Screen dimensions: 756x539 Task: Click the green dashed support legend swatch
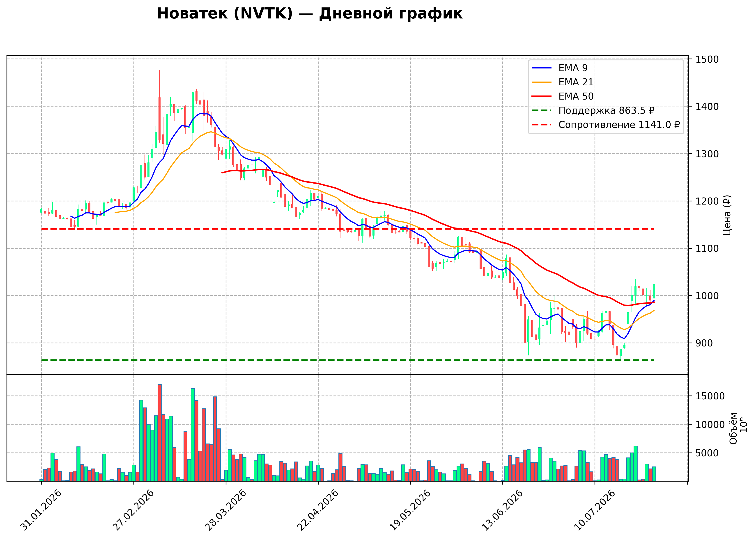point(541,111)
